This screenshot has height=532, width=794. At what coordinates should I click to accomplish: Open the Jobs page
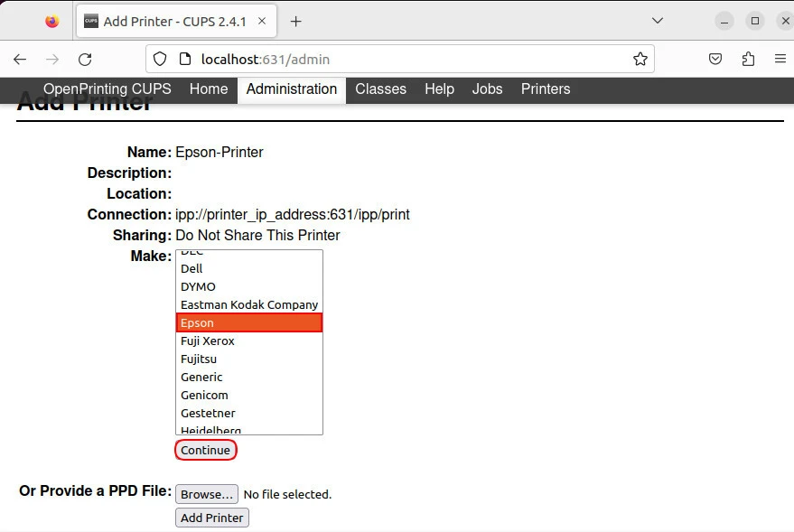[x=487, y=89]
